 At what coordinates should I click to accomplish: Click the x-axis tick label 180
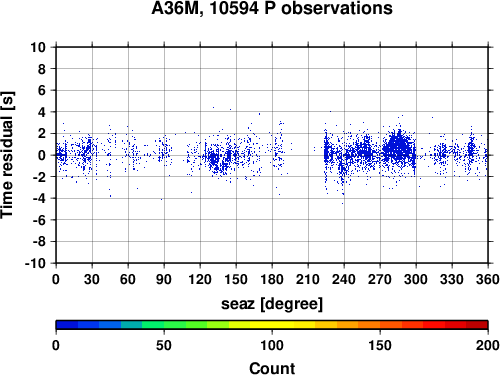tap(272, 279)
